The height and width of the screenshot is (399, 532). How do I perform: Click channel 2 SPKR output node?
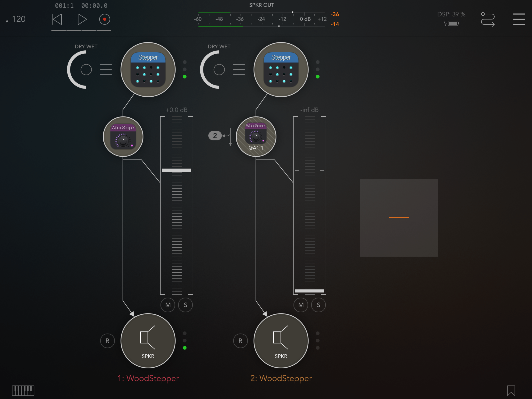click(x=281, y=341)
